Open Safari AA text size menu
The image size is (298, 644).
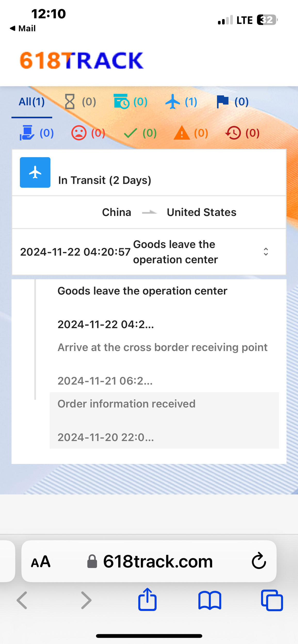(x=41, y=562)
